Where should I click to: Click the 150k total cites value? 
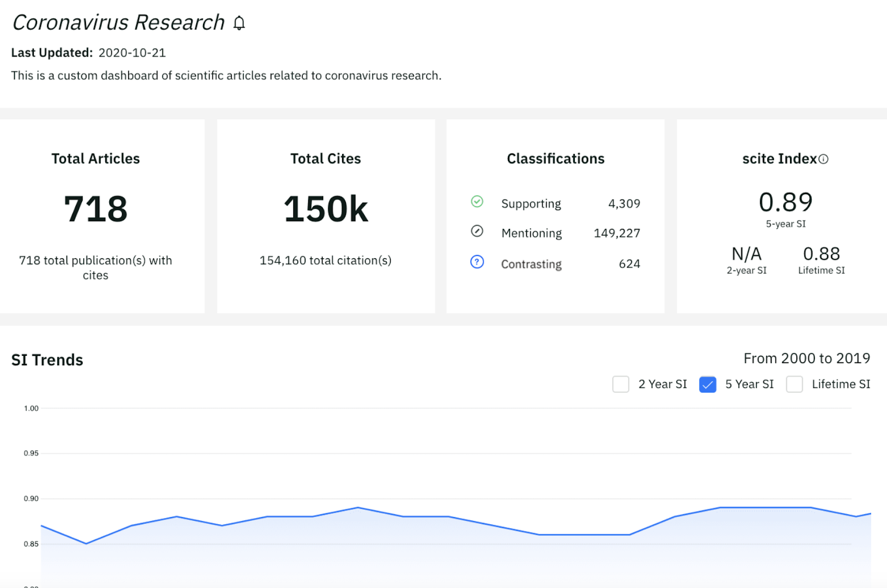coord(325,209)
